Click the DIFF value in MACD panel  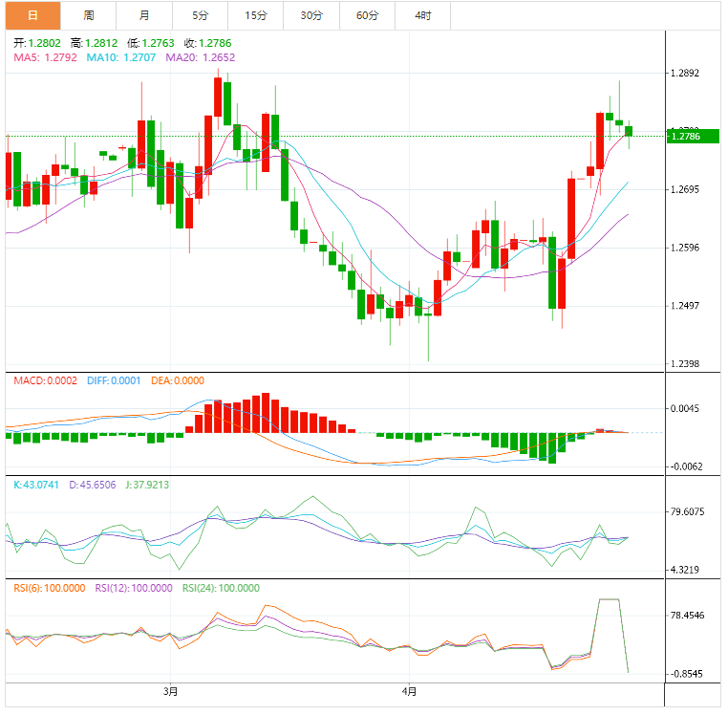point(111,380)
